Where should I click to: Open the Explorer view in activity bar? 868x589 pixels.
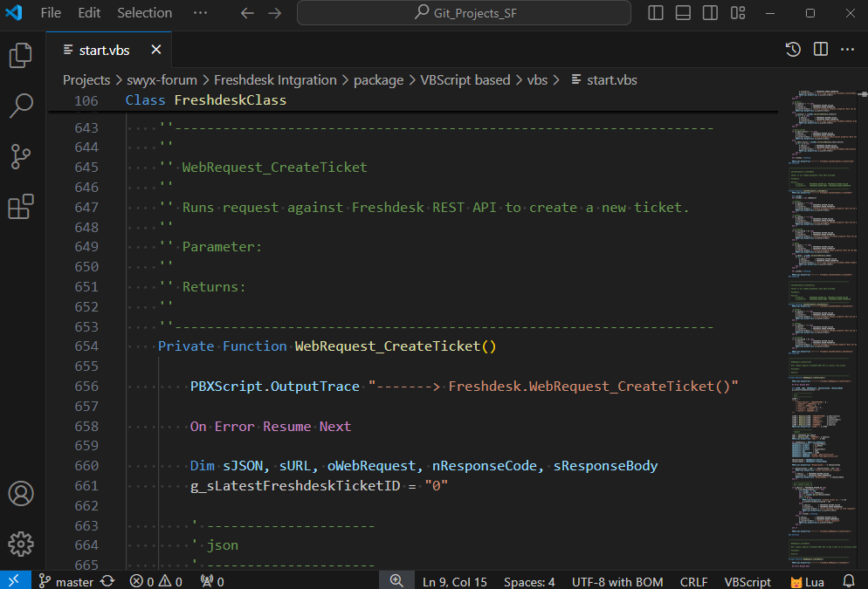point(21,55)
